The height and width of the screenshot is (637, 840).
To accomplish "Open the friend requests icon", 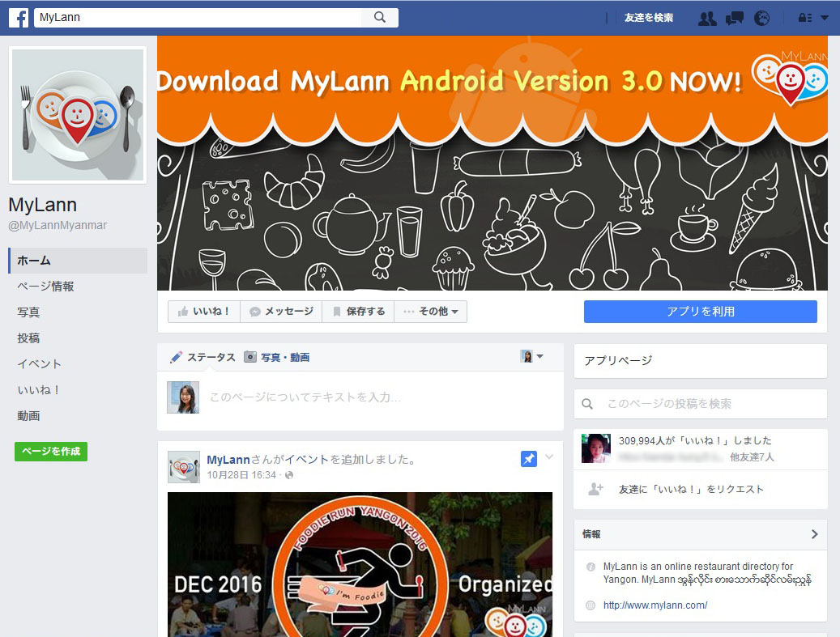I will pyautogui.click(x=707, y=18).
